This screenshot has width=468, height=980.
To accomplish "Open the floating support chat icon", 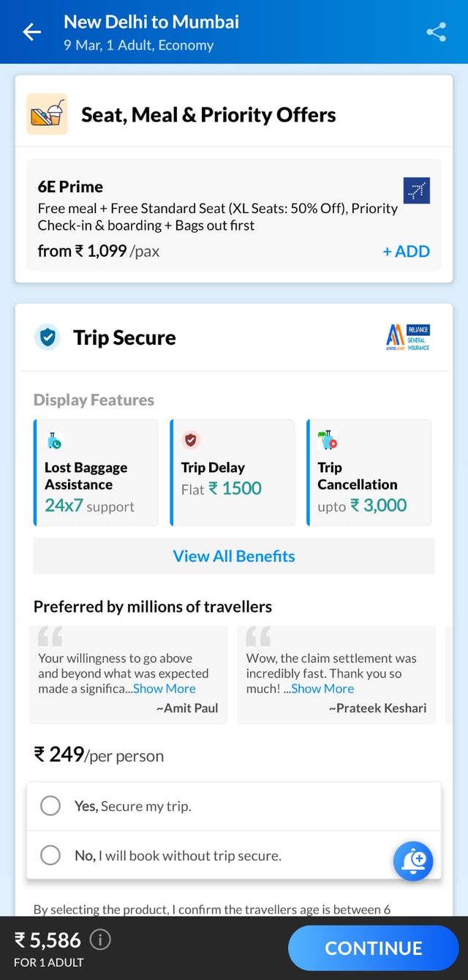I will coord(413,860).
